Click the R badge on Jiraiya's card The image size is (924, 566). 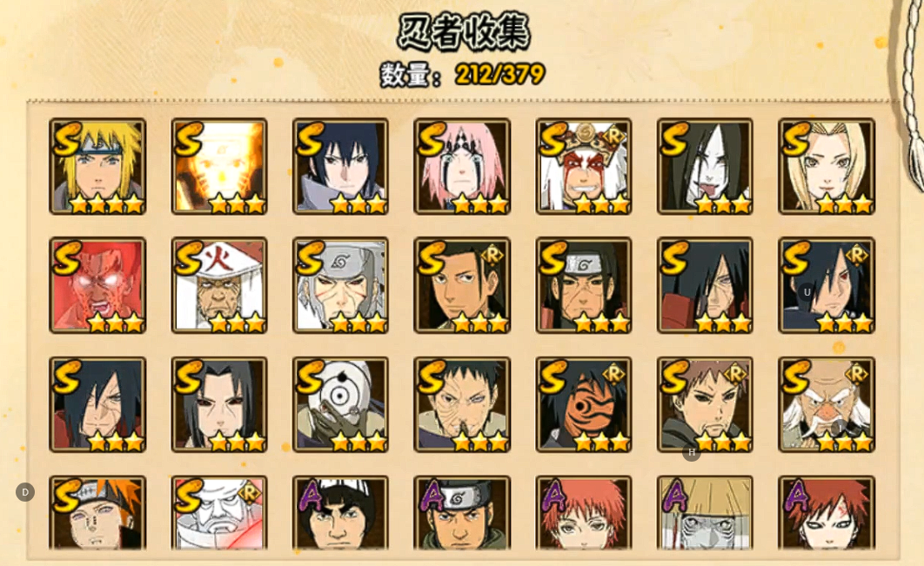(x=613, y=137)
